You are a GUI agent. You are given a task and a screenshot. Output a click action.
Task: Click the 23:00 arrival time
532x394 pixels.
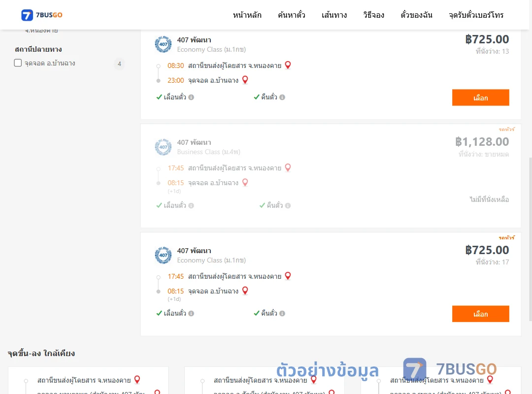(x=176, y=80)
